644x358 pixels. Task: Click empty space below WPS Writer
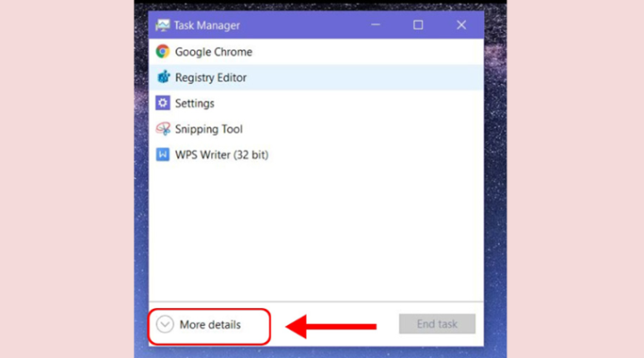[315, 233]
